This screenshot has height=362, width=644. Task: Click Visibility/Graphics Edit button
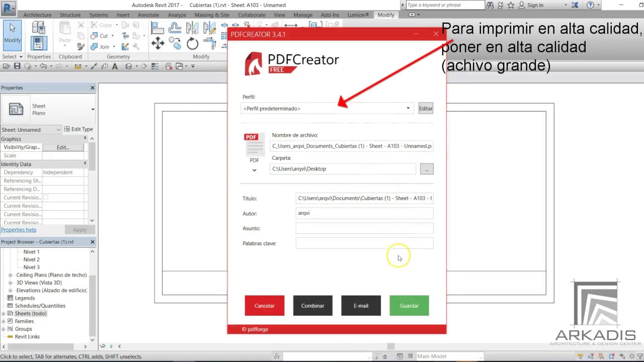[x=62, y=147]
